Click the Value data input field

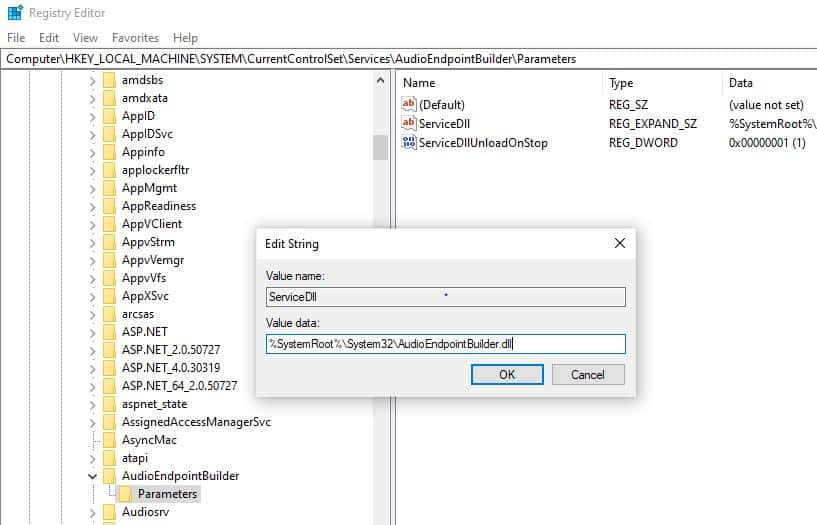445,344
